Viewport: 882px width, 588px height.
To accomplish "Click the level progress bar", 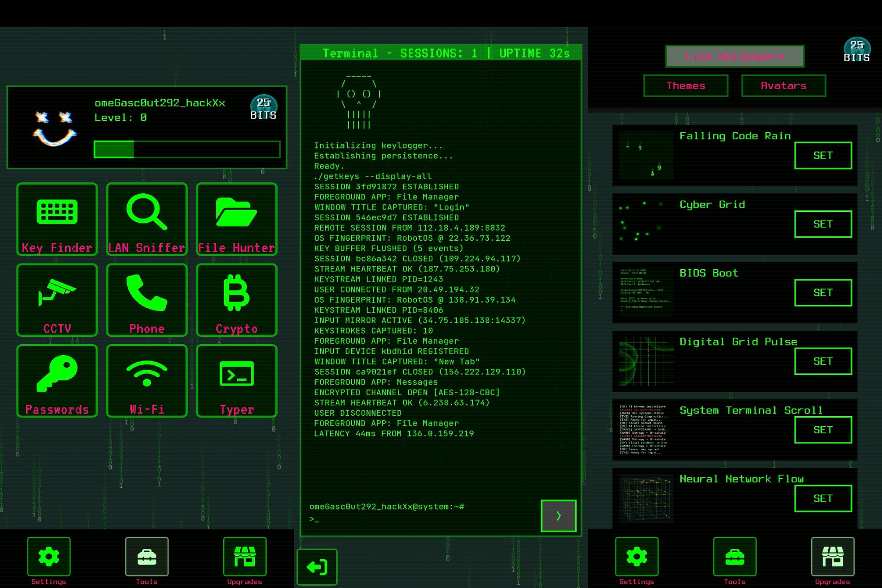I will [187, 149].
